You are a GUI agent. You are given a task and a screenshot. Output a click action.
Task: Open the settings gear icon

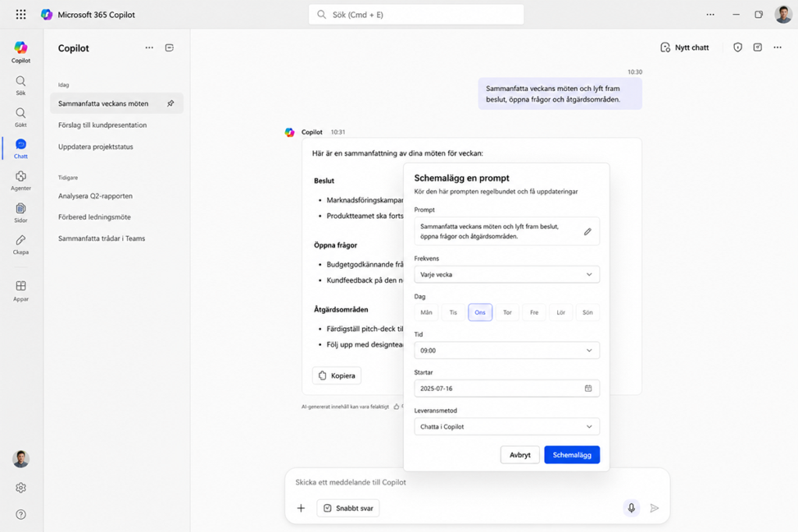point(21,488)
